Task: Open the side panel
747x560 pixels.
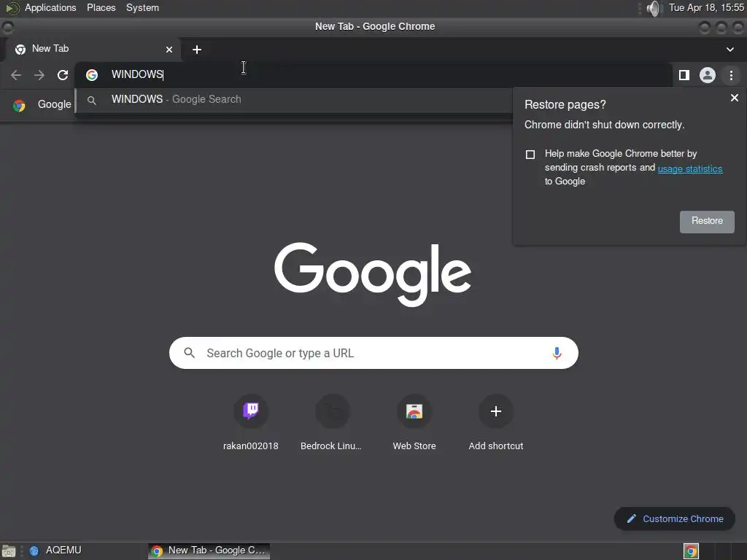Action: click(x=684, y=75)
